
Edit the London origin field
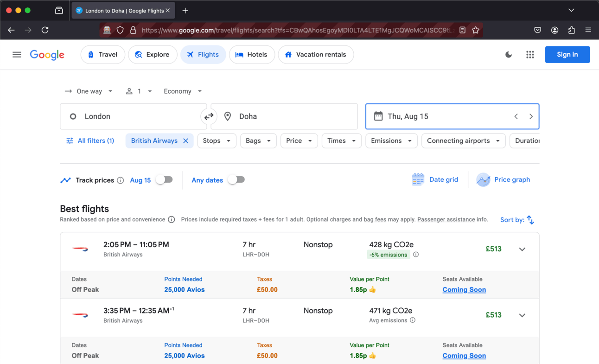tap(134, 116)
